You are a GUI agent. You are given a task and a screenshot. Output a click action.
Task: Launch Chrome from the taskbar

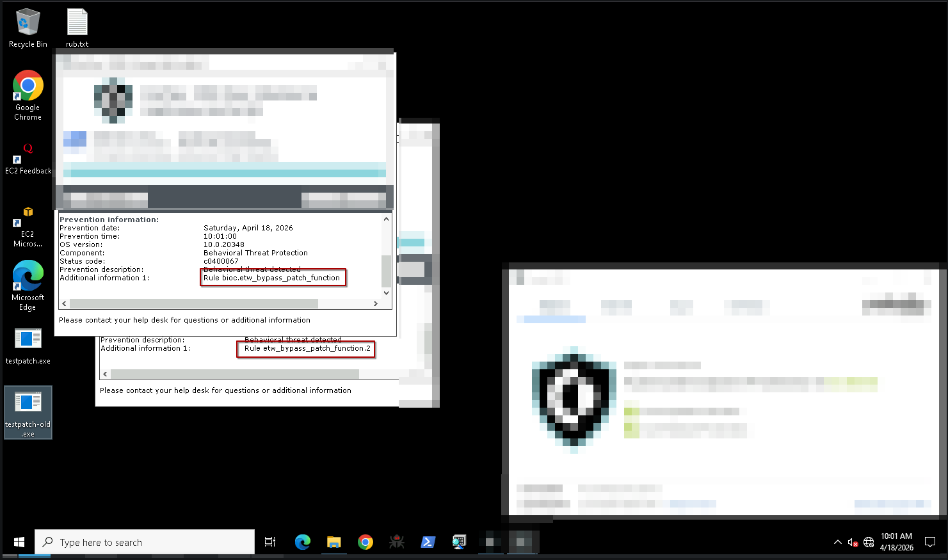tap(366, 542)
